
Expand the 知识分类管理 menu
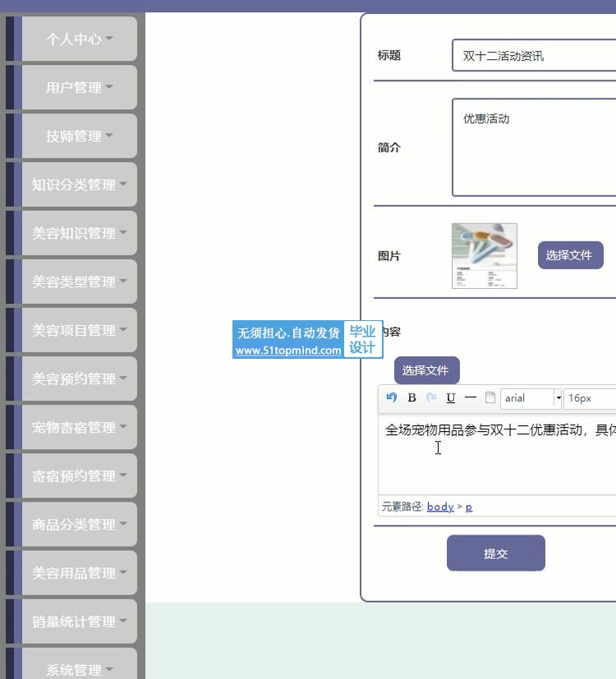pos(80,185)
